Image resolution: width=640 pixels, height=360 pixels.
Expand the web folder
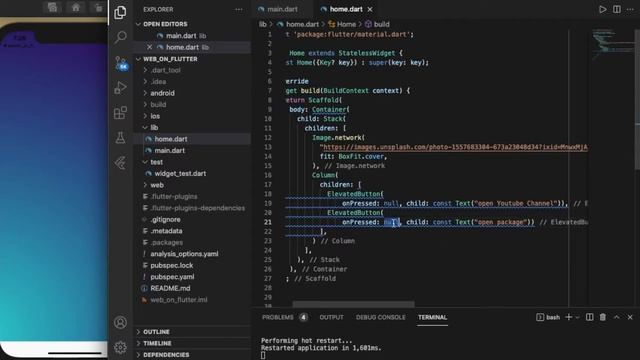tap(157, 185)
